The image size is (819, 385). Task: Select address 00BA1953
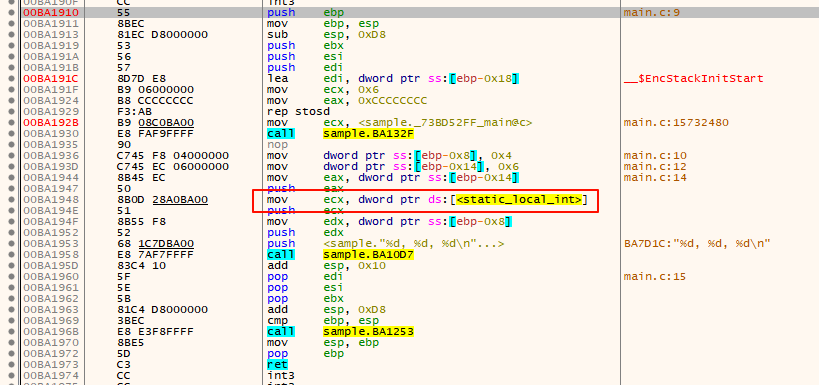point(51,243)
